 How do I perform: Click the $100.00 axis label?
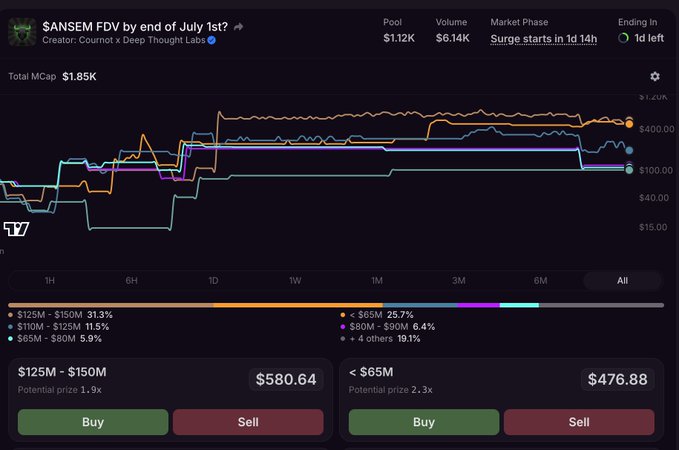coord(656,170)
